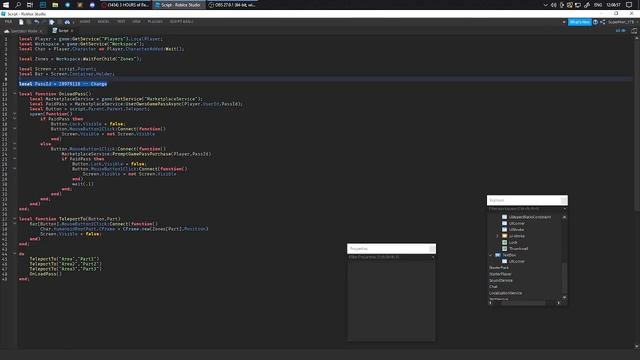Open the TEST ribbon tab
Viewport: 640px width, 360px height.
click(121, 22)
